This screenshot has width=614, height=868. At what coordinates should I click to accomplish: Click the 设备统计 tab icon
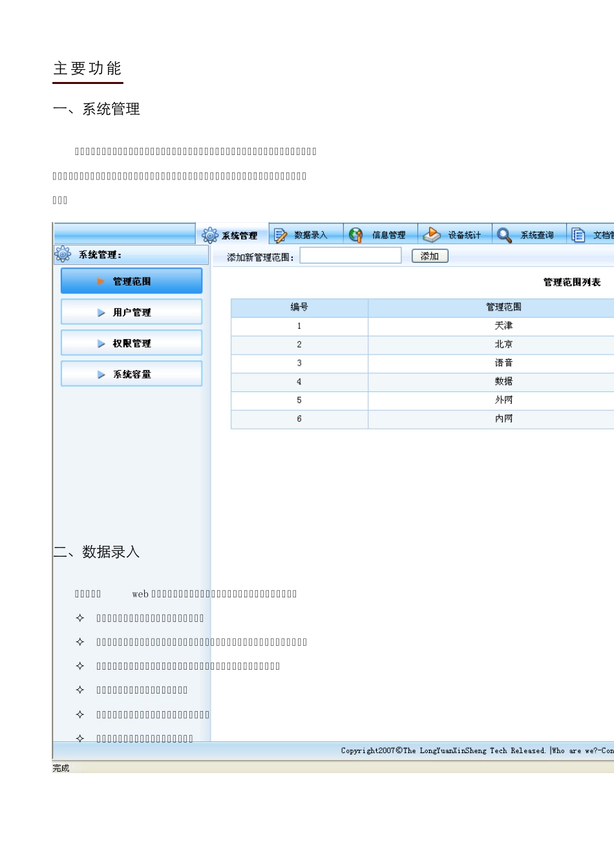click(x=431, y=235)
